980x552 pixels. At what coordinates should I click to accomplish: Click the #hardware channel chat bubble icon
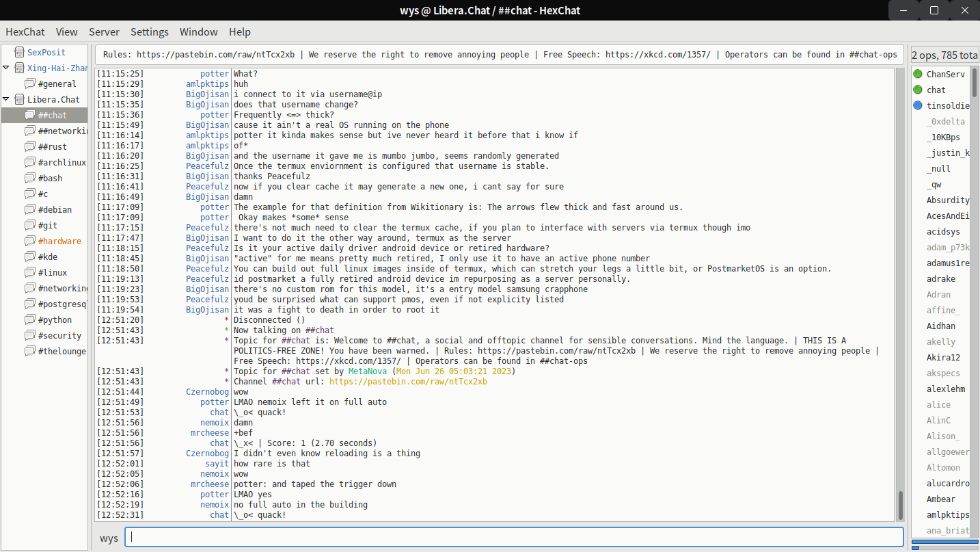[29, 241]
